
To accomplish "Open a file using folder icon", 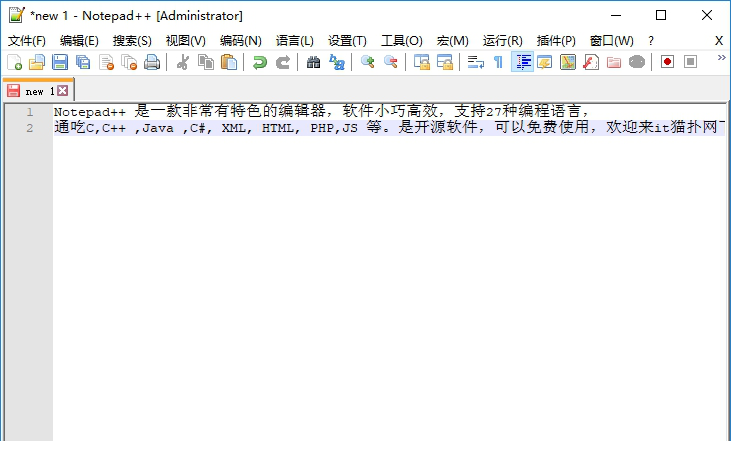I will pos(37,62).
